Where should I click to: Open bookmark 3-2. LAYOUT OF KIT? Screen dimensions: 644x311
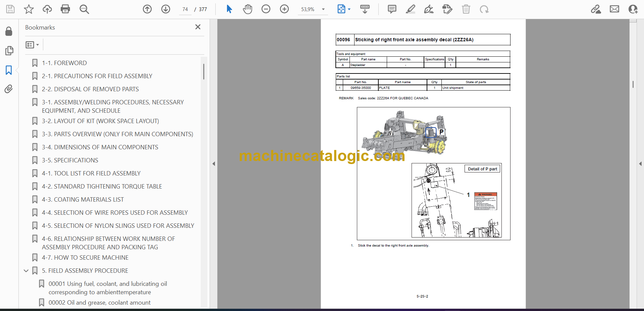[x=100, y=121]
